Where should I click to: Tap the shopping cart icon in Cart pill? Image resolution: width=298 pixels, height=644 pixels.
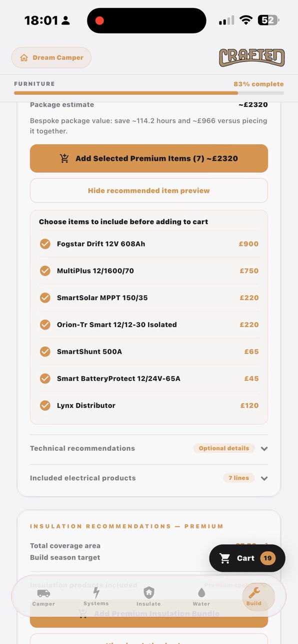tap(225, 558)
